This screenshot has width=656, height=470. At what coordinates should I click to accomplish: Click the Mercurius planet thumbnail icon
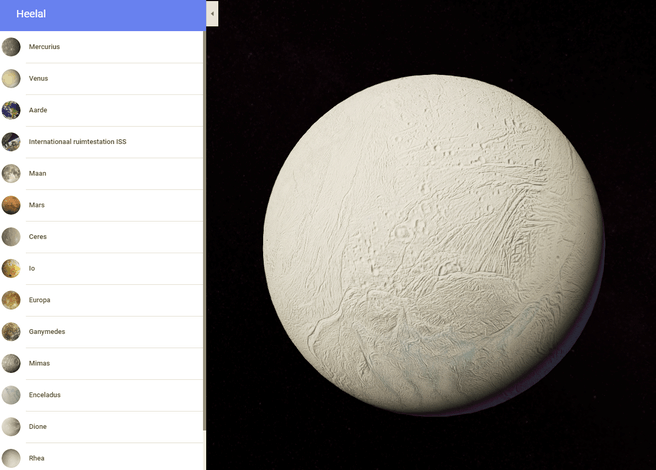11,47
